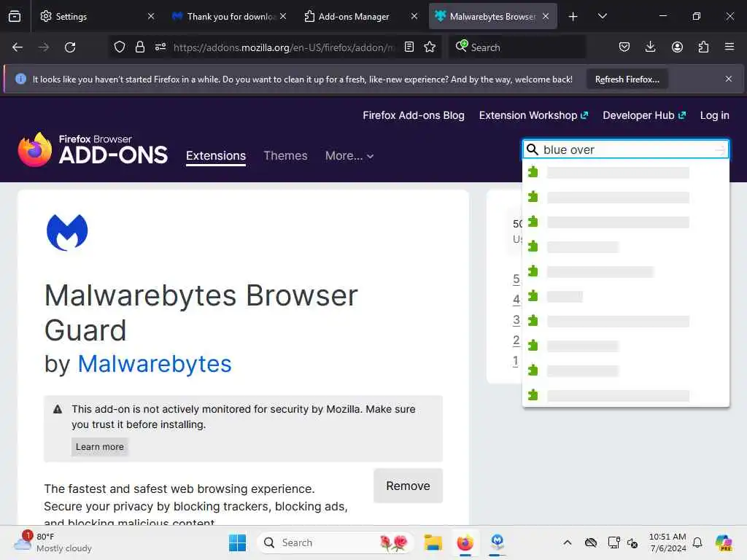
Task: Close the Settings tab
Action: pos(151,16)
